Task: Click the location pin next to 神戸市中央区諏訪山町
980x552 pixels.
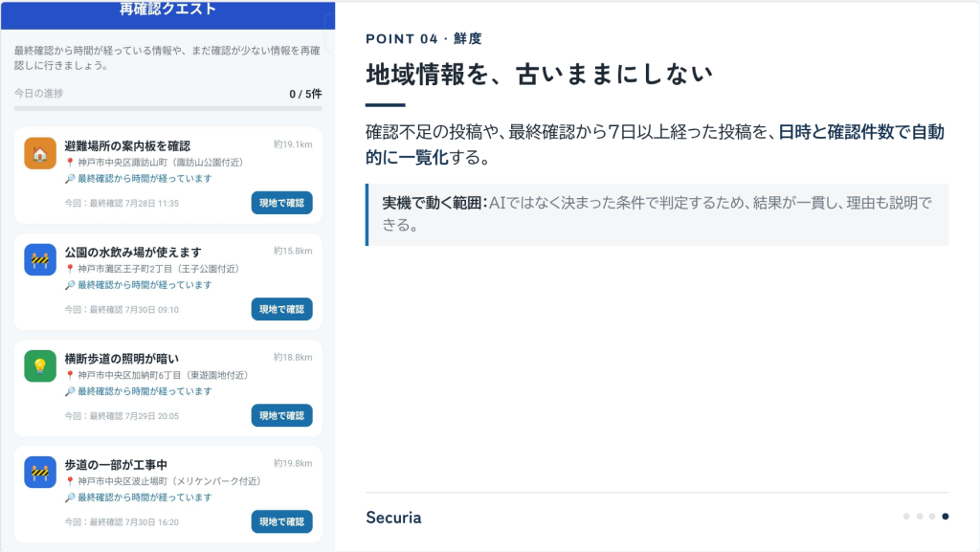Action: pos(70,163)
